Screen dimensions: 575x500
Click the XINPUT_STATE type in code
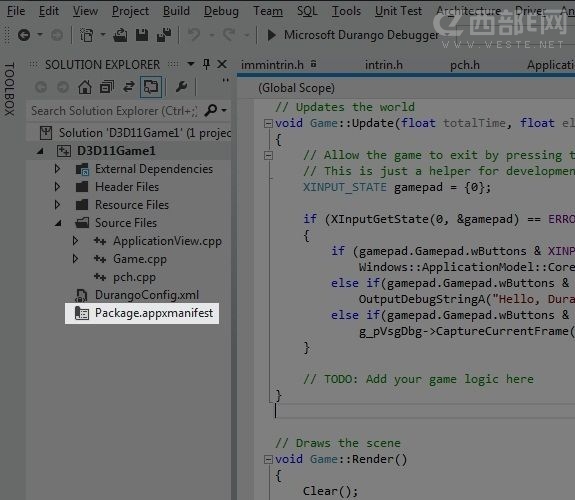pyautogui.click(x=344, y=187)
